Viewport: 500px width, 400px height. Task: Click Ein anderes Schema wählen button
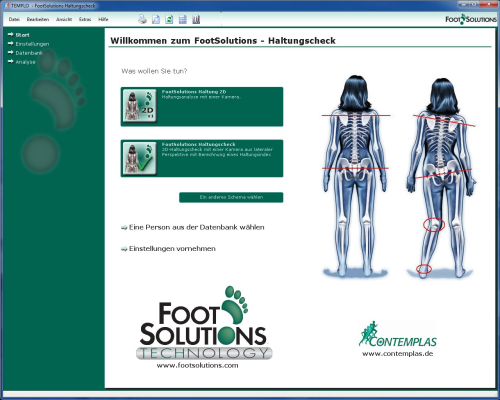tap(231, 197)
